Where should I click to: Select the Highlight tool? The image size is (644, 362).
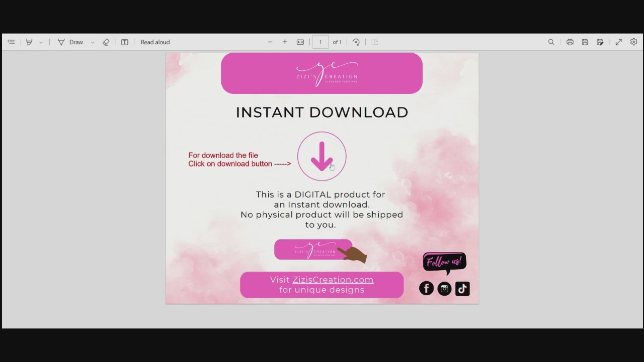(x=30, y=42)
